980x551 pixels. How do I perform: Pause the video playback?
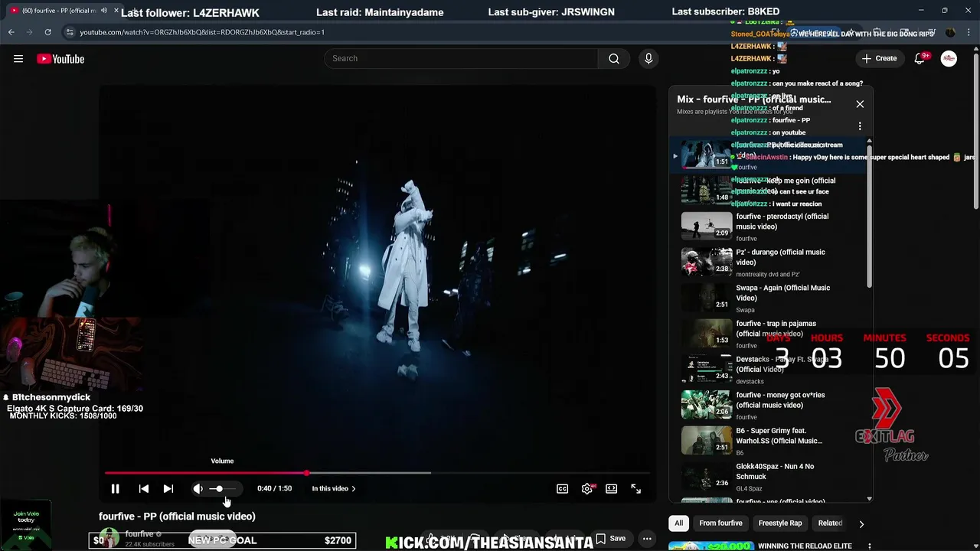(115, 488)
